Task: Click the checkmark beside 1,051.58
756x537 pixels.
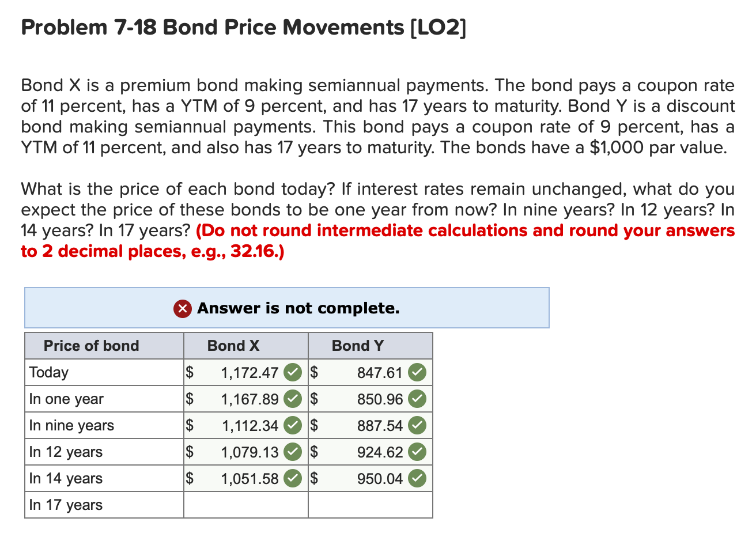Action: pyautogui.click(x=293, y=478)
